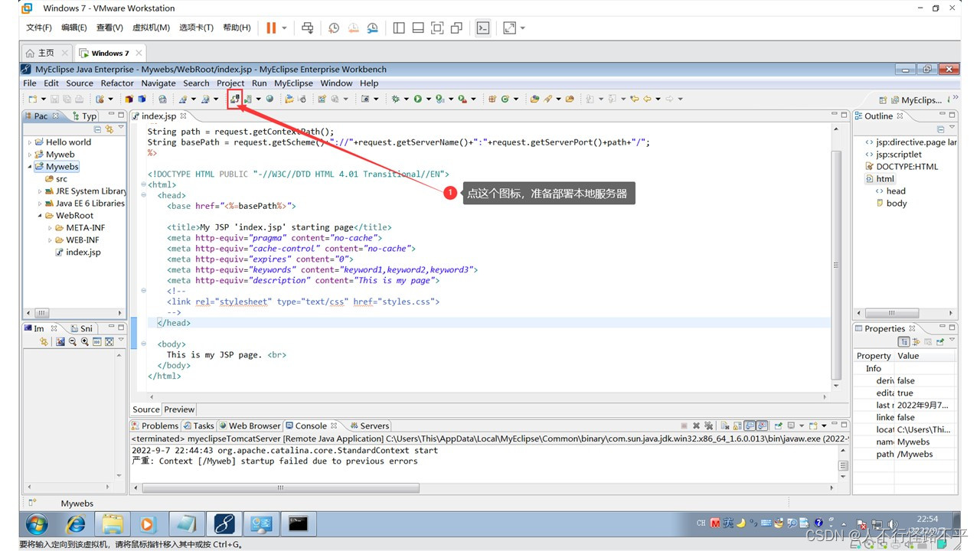The width and height of the screenshot is (980, 551).
Task: Click Remove All Terminated Launches double-X icon
Action: click(709, 425)
